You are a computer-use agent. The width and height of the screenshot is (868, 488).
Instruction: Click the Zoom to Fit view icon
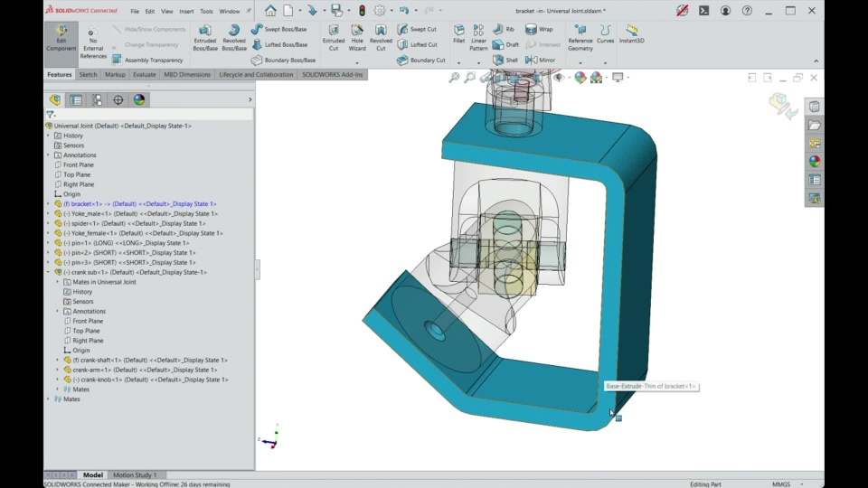tap(454, 78)
